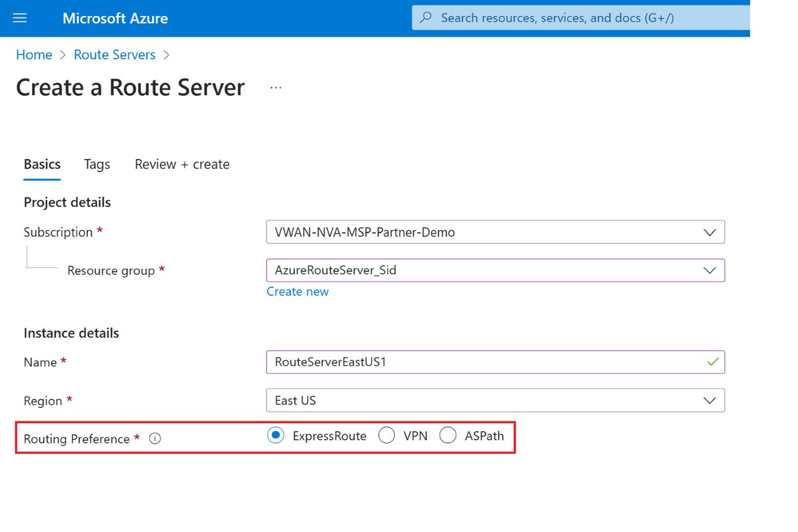Select ASPath routing preference
This screenshot has height=532, width=798.
point(448,436)
